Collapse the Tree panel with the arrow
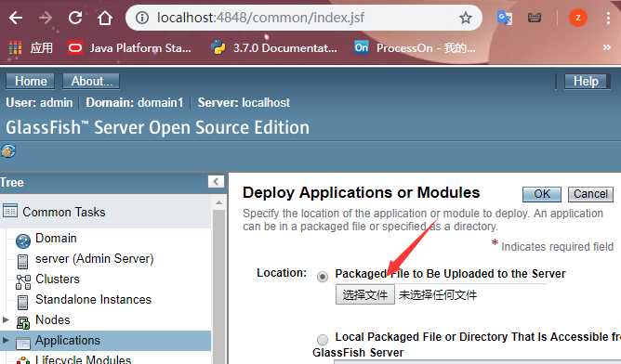The width and height of the screenshot is (621, 364). tap(216, 182)
